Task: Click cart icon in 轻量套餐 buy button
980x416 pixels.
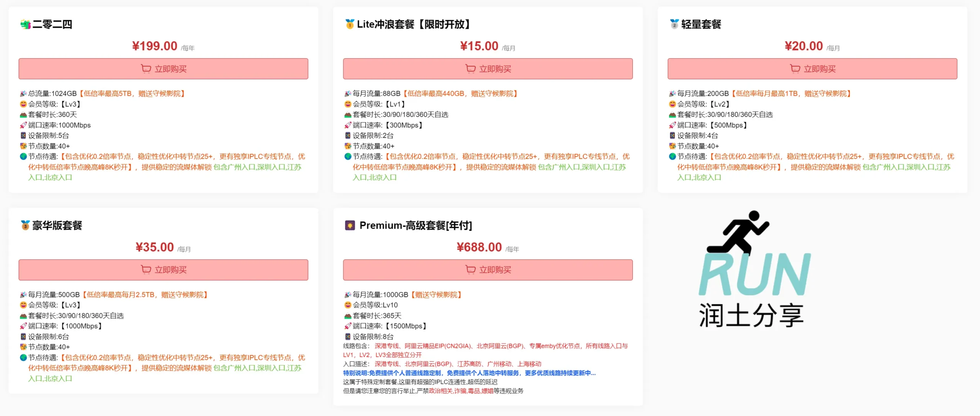Action: point(795,69)
